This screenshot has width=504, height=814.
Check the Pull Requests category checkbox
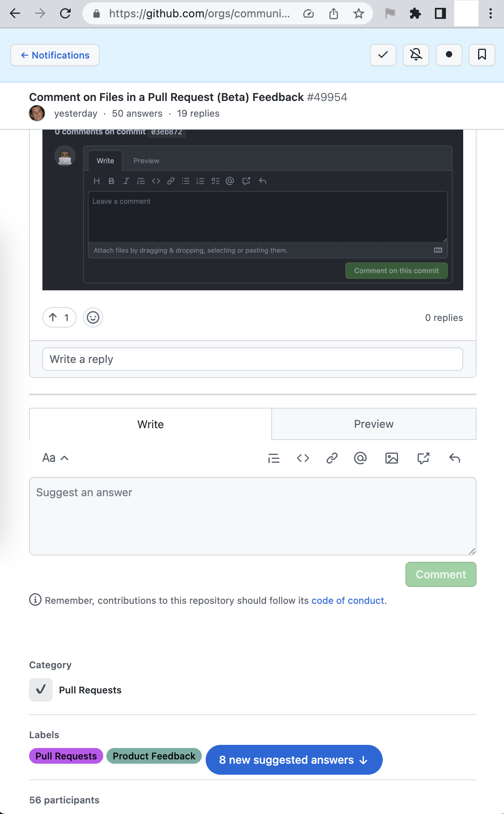pyautogui.click(x=40, y=690)
